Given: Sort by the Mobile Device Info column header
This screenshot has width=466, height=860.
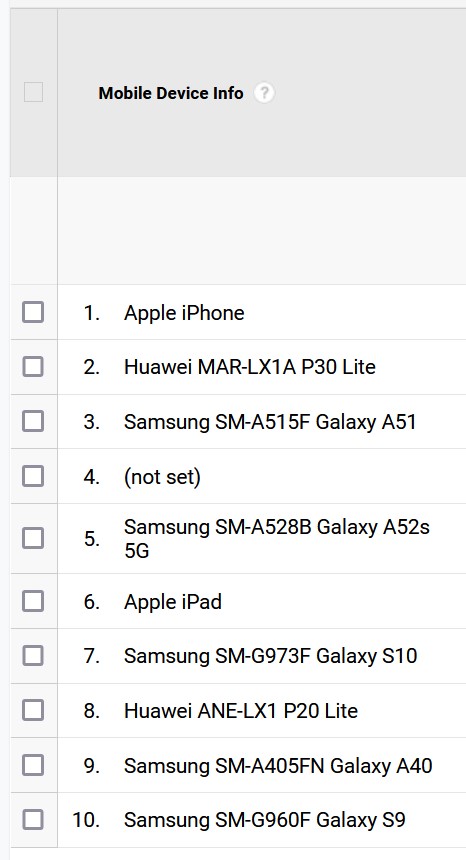Looking at the screenshot, I should click(171, 93).
